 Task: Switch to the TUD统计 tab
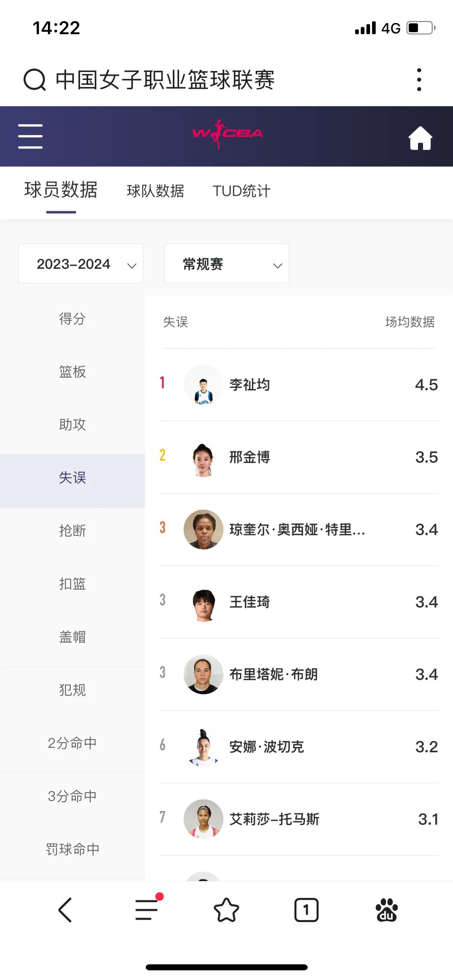coord(242,191)
